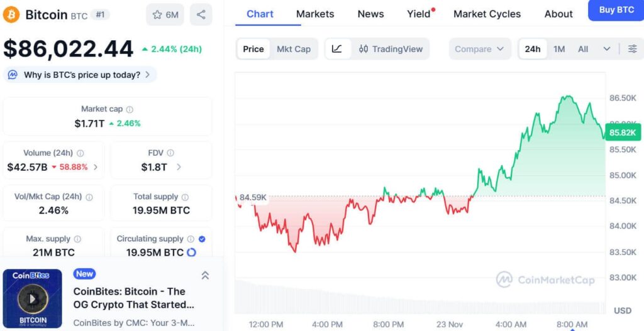Expand more time range options chevron
Screen dimensions: 644x331
point(606,49)
